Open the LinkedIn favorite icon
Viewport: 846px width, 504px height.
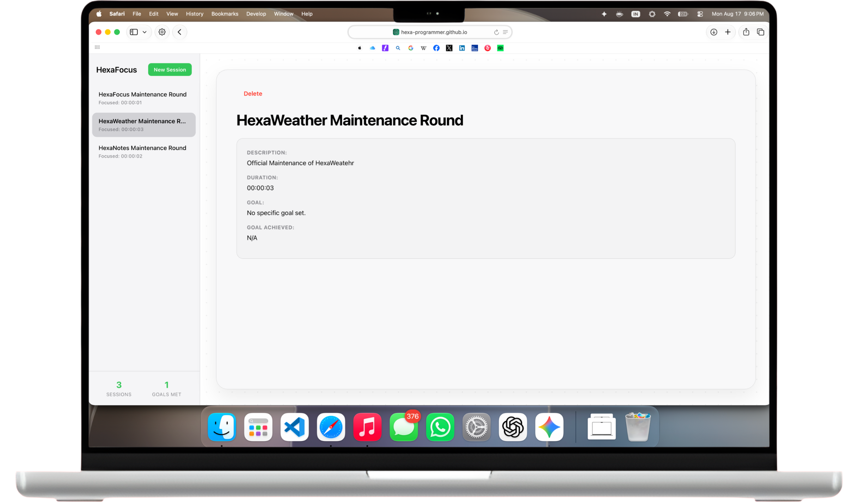(x=462, y=48)
